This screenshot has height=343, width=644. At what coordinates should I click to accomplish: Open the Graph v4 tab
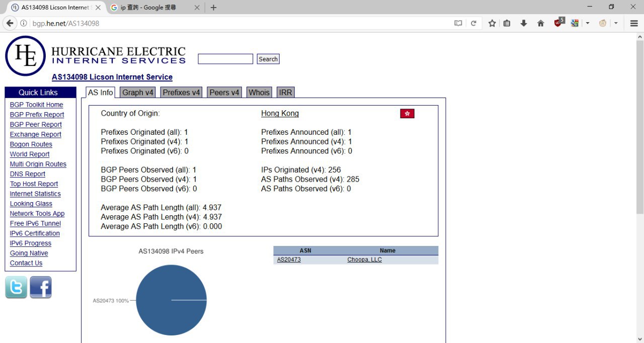138,93
